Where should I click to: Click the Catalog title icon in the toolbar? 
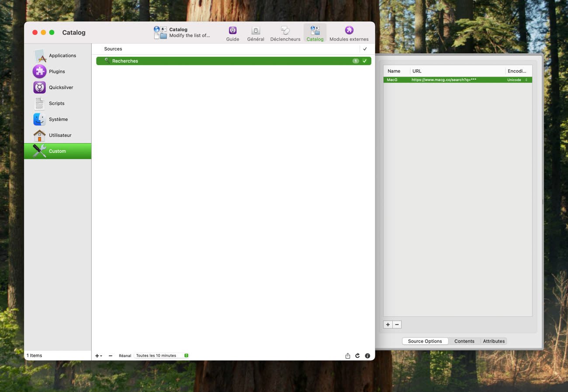[160, 32]
